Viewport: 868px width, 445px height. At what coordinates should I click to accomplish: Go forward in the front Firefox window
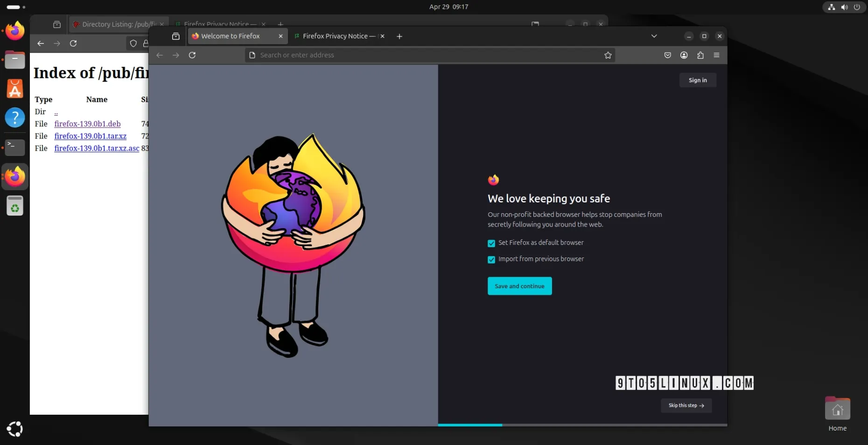[176, 55]
